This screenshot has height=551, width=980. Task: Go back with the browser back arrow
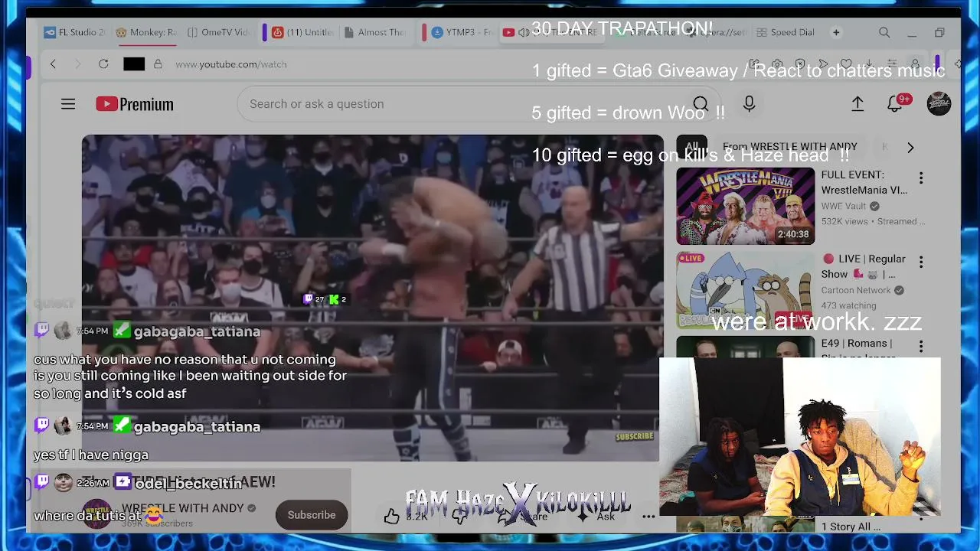coord(53,64)
